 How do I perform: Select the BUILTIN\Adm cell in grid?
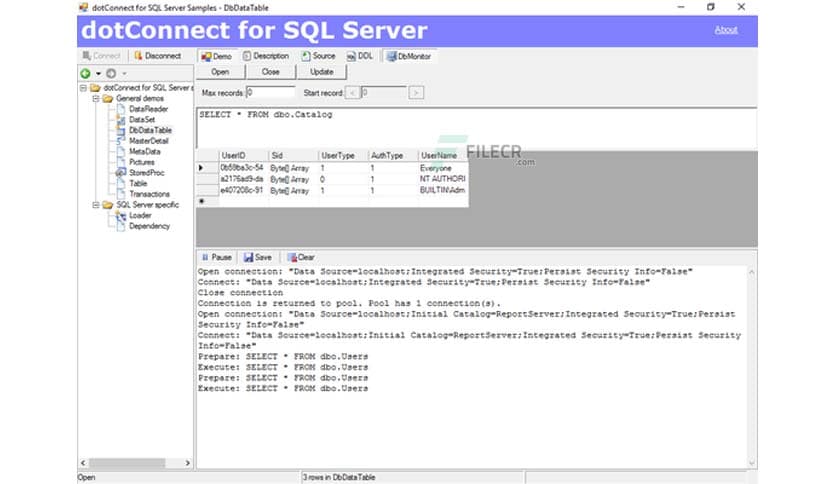pos(443,190)
